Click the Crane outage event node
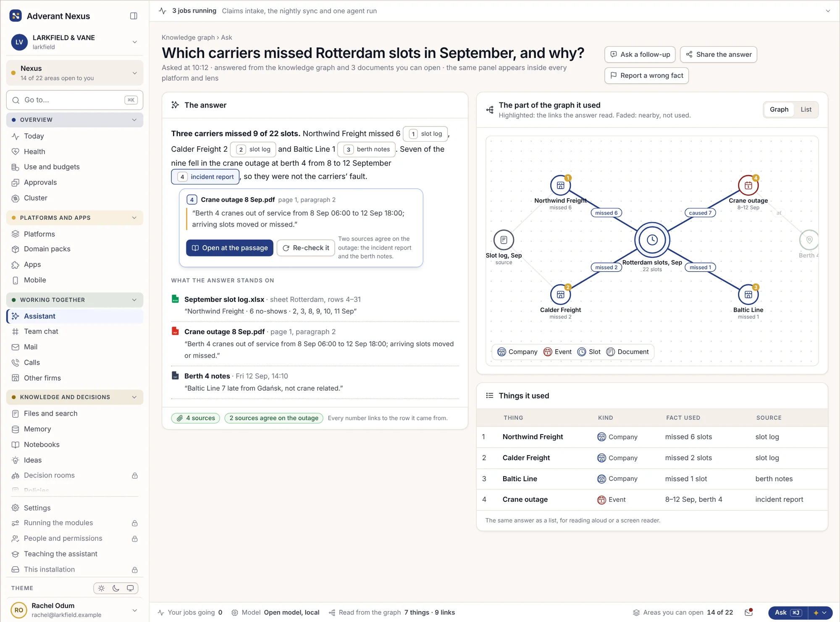This screenshot has height=622, width=840. 748,185
